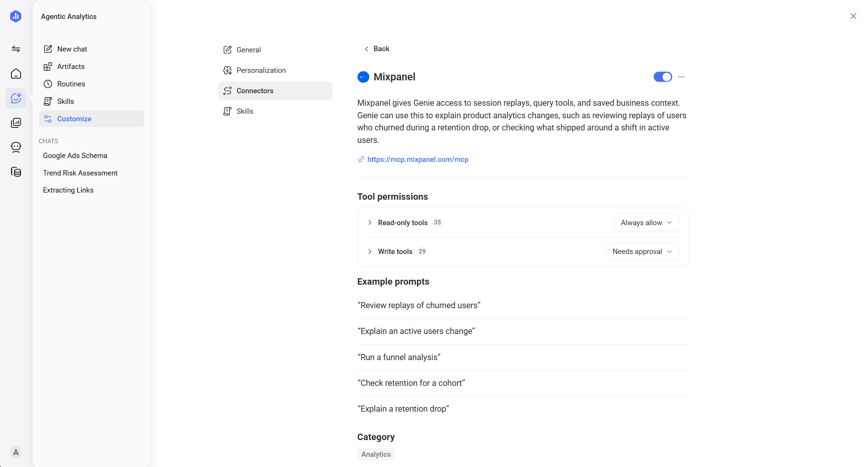Close the settings panel with the X
This screenshot has width=868, height=467.
(x=853, y=16)
